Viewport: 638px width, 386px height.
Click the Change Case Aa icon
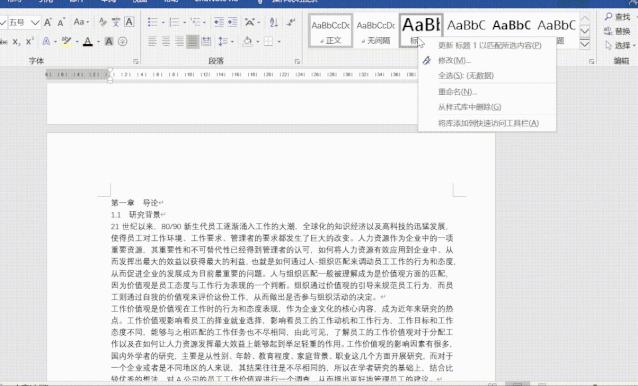point(79,22)
